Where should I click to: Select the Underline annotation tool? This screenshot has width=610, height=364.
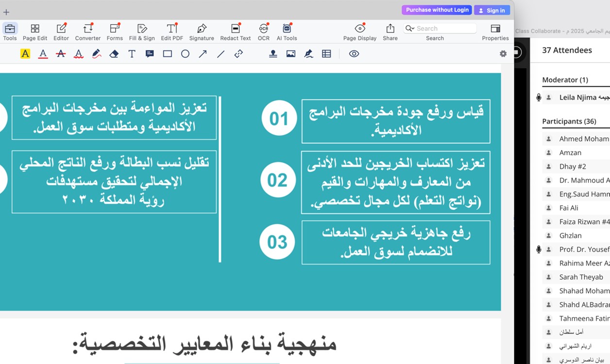coord(43,54)
